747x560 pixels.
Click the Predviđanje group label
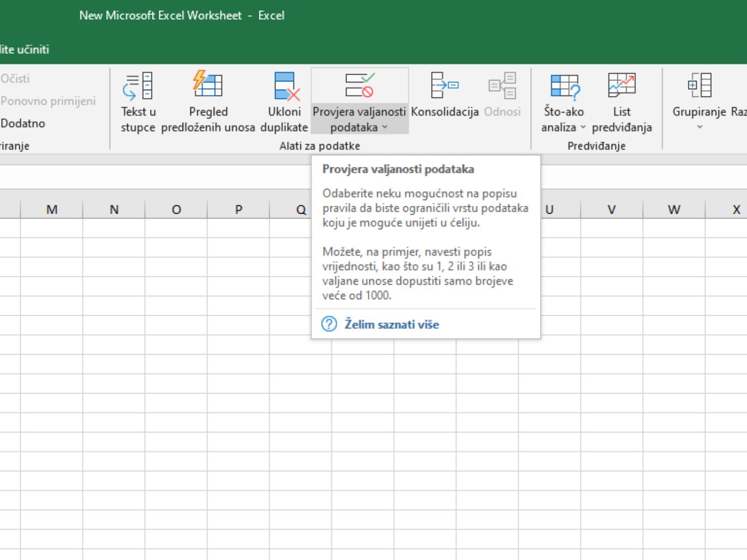coord(596,146)
